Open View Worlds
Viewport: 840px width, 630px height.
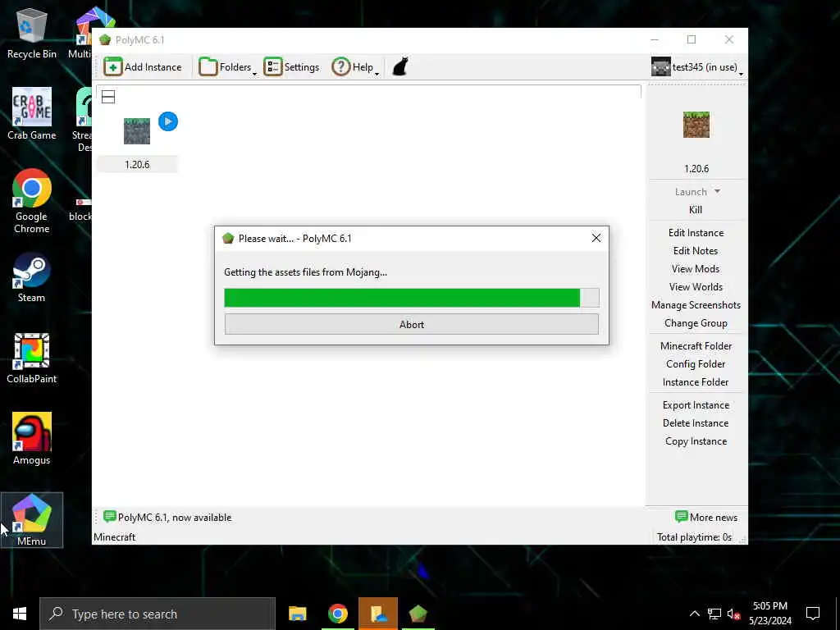click(696, 287)
